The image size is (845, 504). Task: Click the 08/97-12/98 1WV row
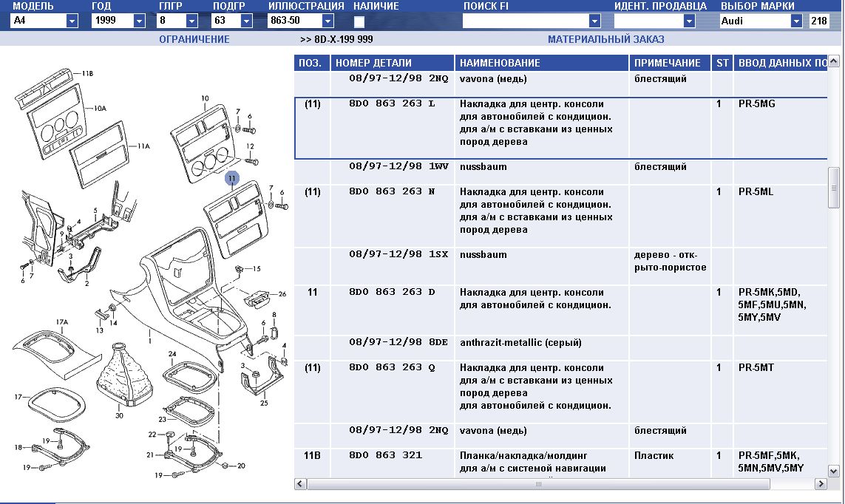coord(560,171)
